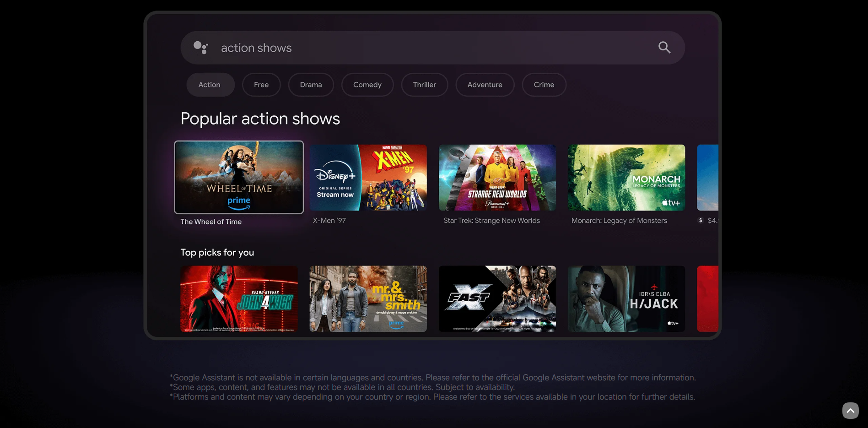
Task: Select the Crime filter chip
Action: pyautogui.click(x=544, y=85)
